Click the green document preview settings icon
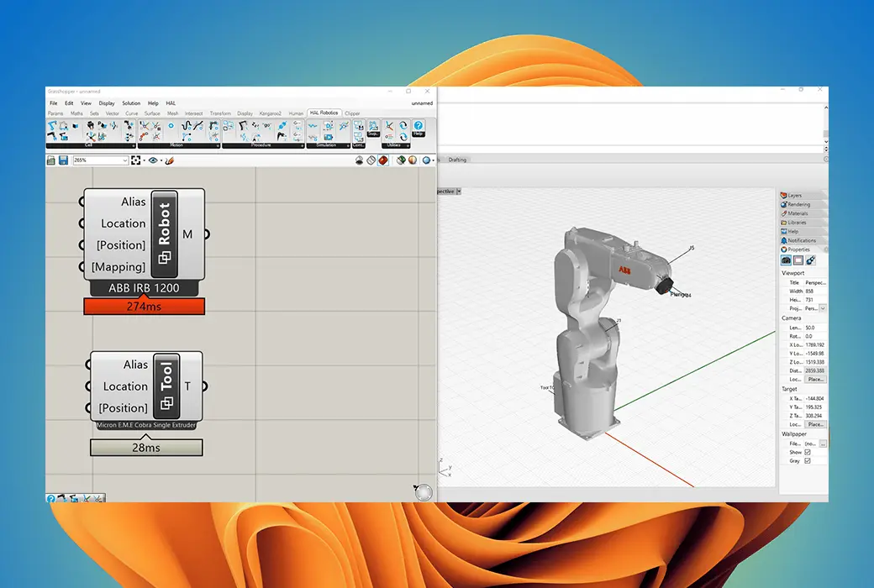This screenshot has width=874, height=588. click(x=400, y=160)
